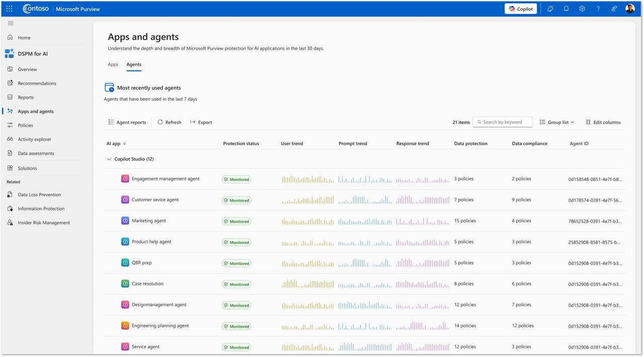Screen dimensions: 644x357
Task: Collapse the left navigation hamburger menu
Action: pos(11,23)
